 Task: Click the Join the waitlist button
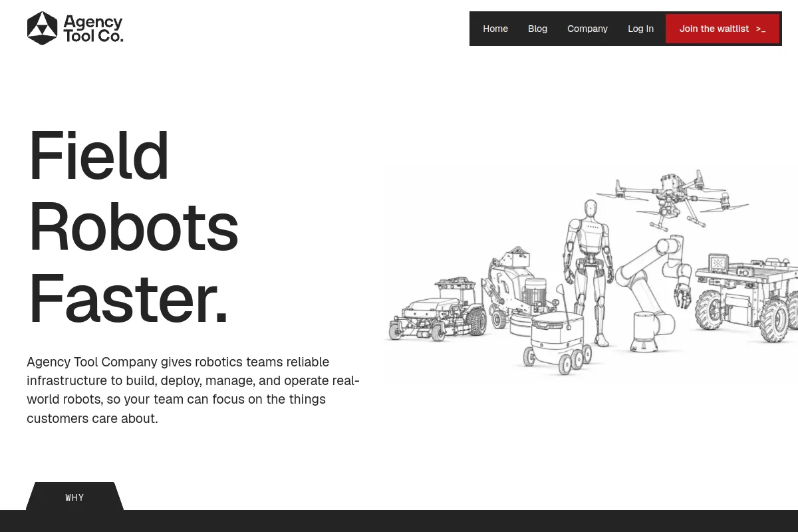[x=722, y=29]
